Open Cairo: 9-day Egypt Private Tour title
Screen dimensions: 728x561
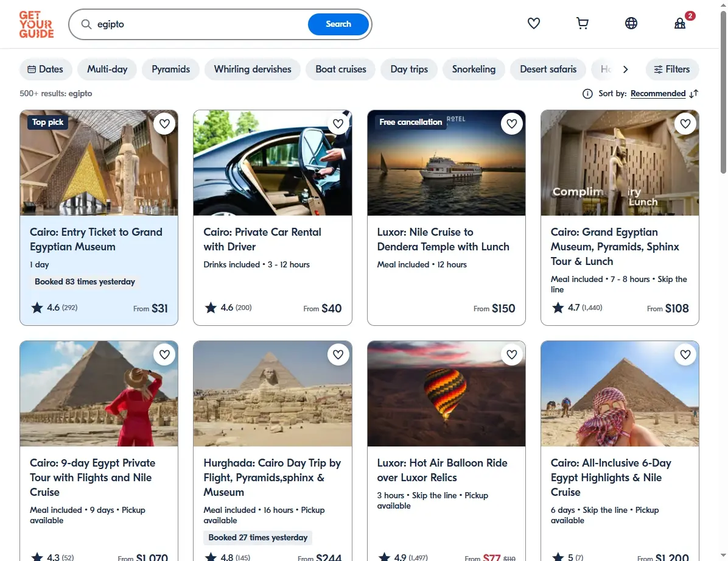click(93, 478)
